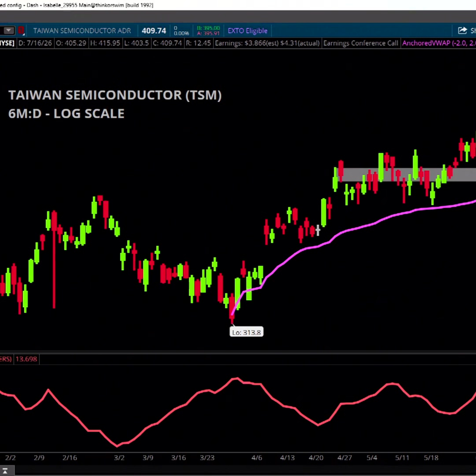This screenshot has height=476, width=476.
Task: Click the AnchoredVWAP study label
Action: [x=439, y=43]
